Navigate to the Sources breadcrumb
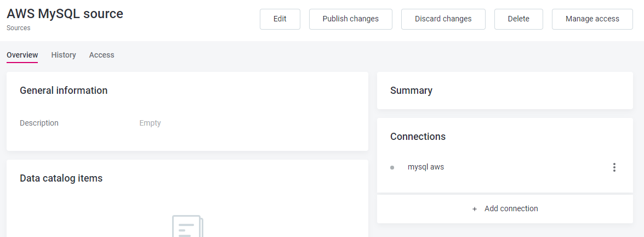Screen dimensions: 644x237 (19, 28)
